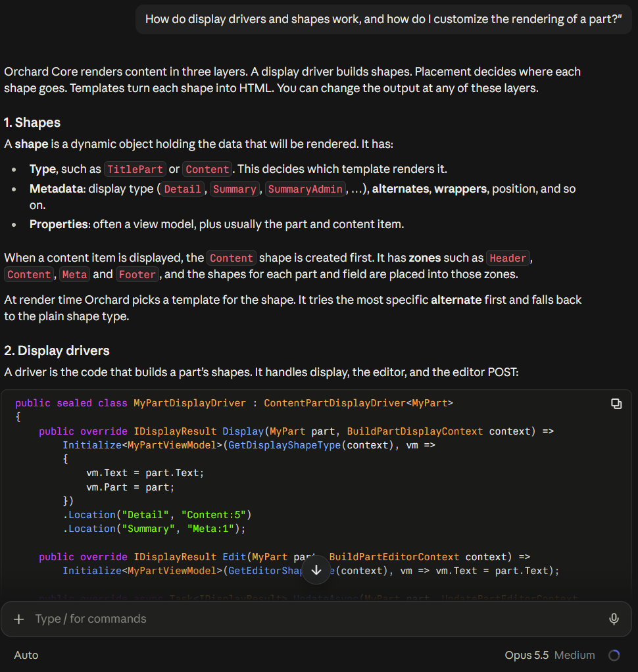The image size is (638, 672).
Task: Click the bold word 'alternates' in Metadata bullet
Action: (401, 189)
